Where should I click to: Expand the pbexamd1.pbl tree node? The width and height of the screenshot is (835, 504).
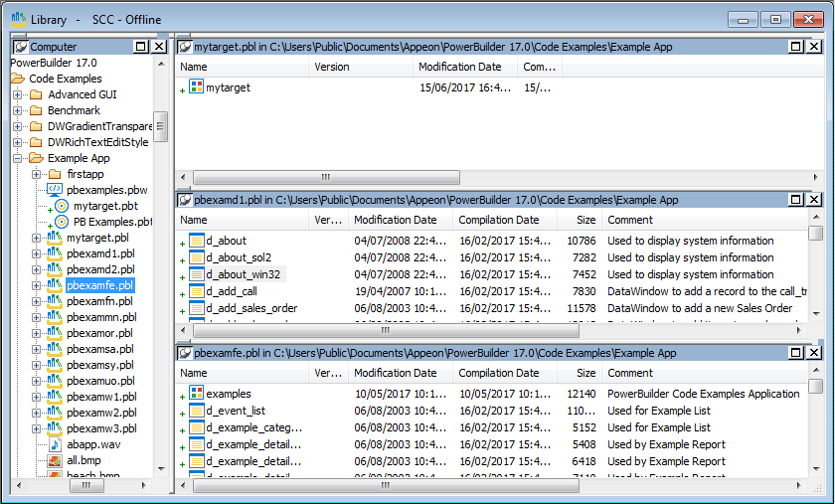[36, 253]
